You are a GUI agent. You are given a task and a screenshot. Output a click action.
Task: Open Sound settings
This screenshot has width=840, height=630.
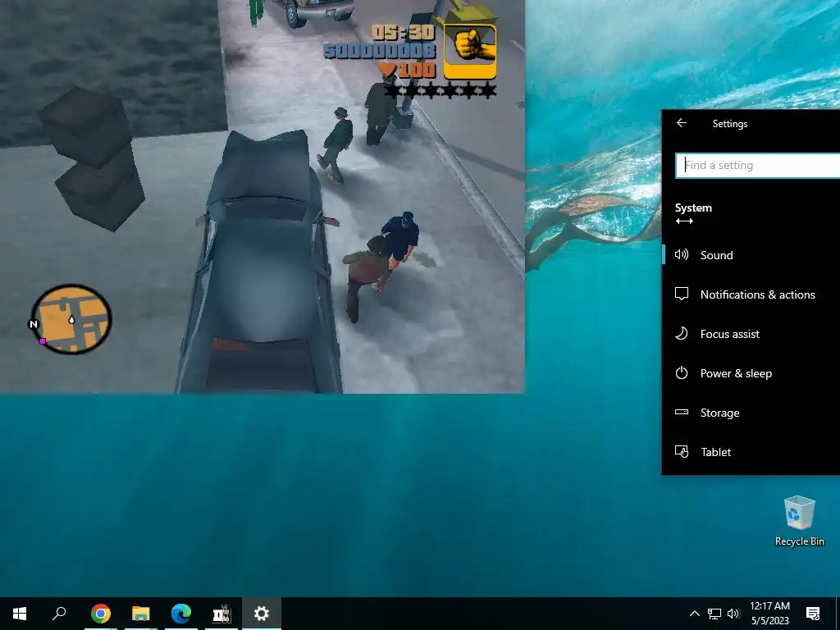pos(751,255)
